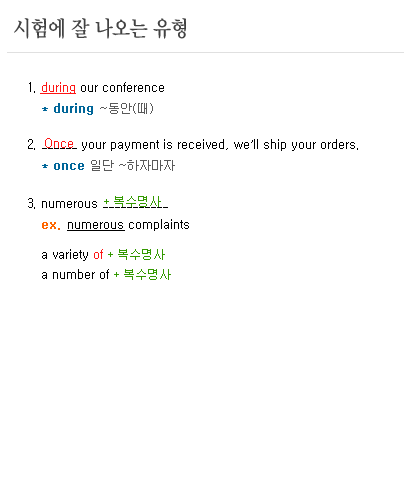Click the green underlined +복수명사 answer
The width and height of the screenshot is (410, 480).
[x=136, y=202]
